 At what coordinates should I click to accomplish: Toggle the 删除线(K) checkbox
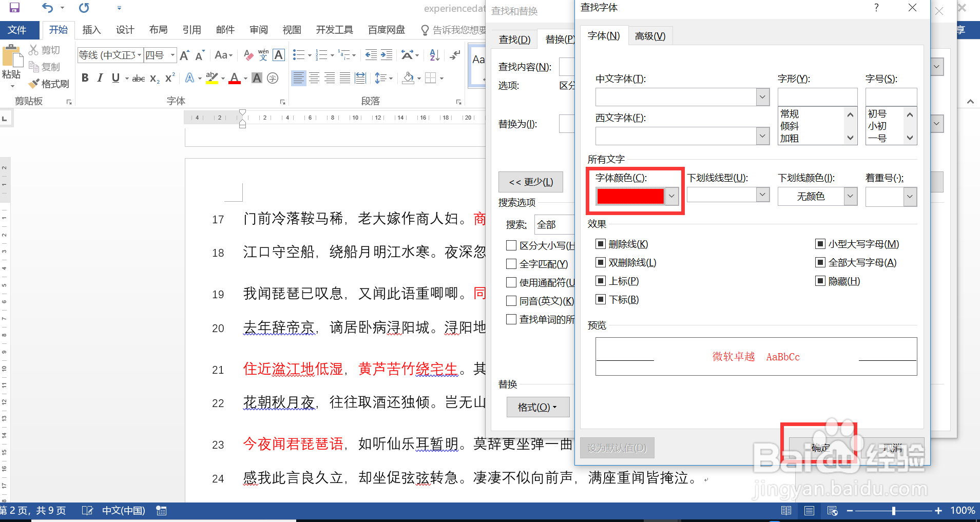tap(600, 244)
